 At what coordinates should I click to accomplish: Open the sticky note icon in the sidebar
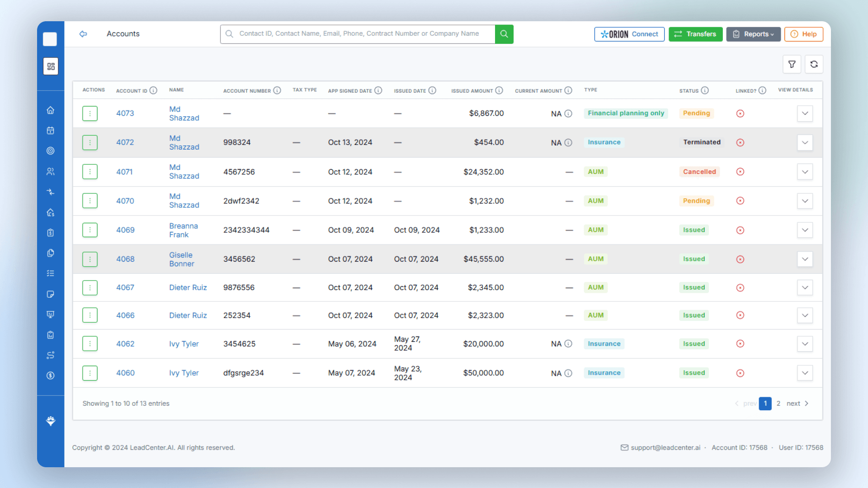[x=51, y=294]
